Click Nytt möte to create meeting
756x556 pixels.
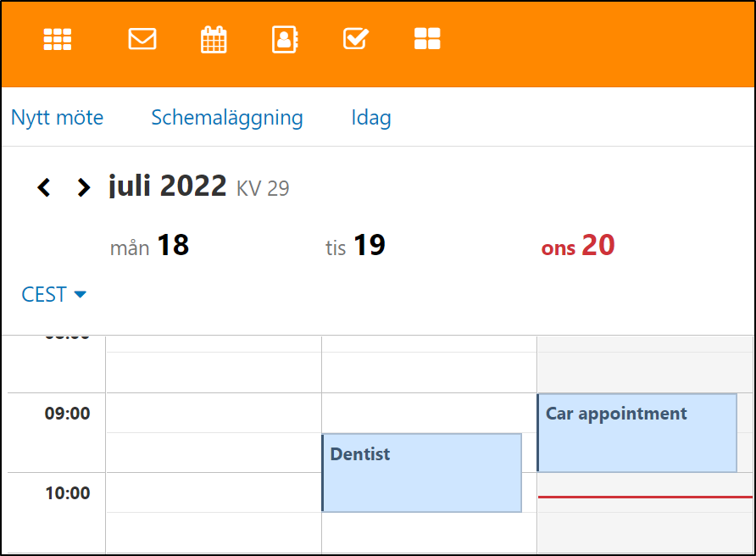coord(57,118)
